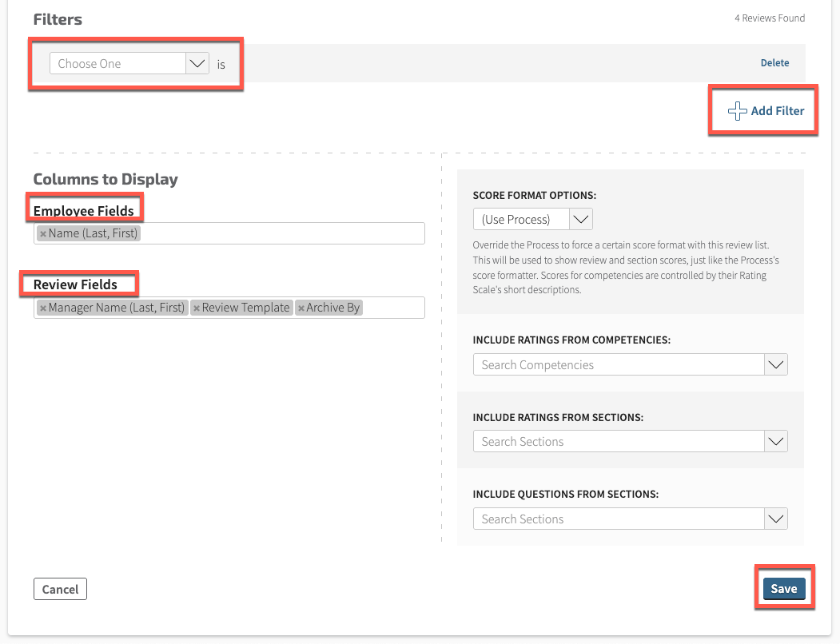Click the Search Competencies field
Viewport: 840px width, 644px height.
619,365
